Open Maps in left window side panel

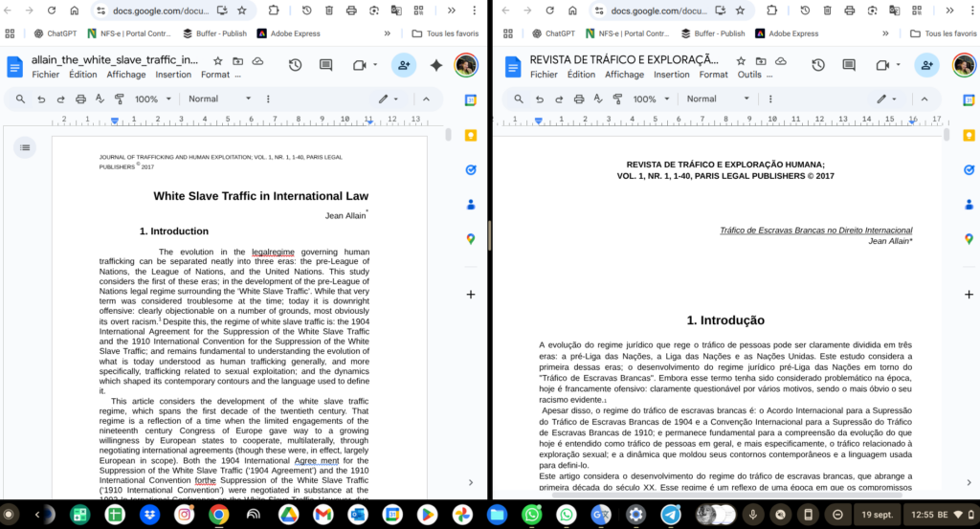(x=471, y=239)
